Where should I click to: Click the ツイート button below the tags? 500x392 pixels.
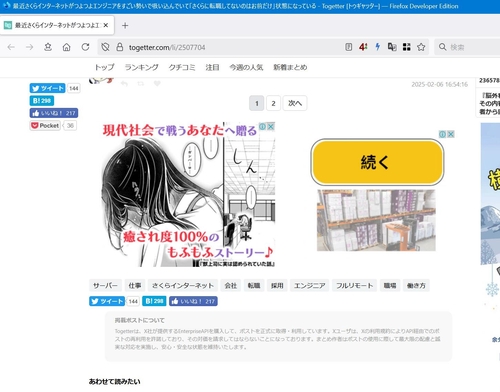click(x=107, y=301)
